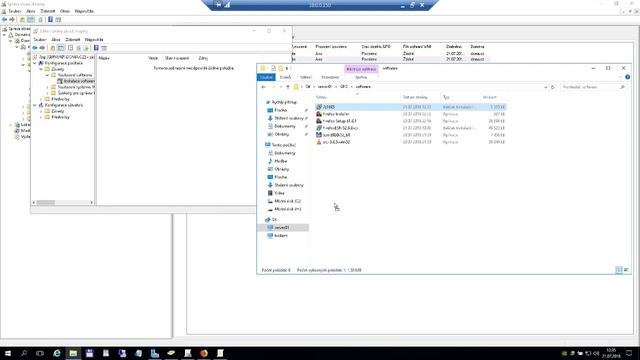This screenshot has height=360, width=640.
Task: Click Up one level icon in GPO editor toolbar
Action: [52, 48]
